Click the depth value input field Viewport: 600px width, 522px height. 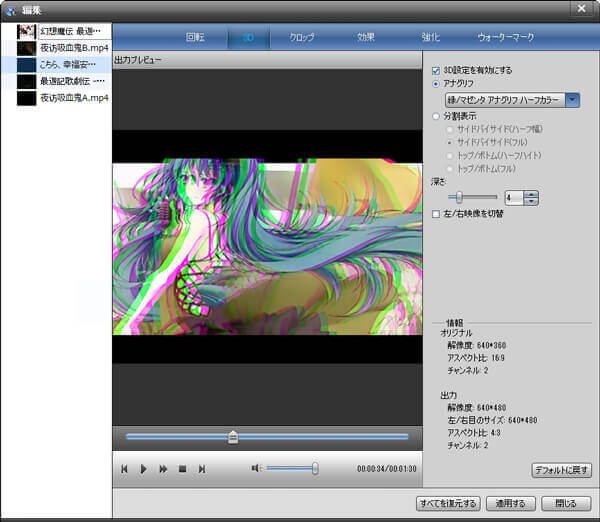514,198
